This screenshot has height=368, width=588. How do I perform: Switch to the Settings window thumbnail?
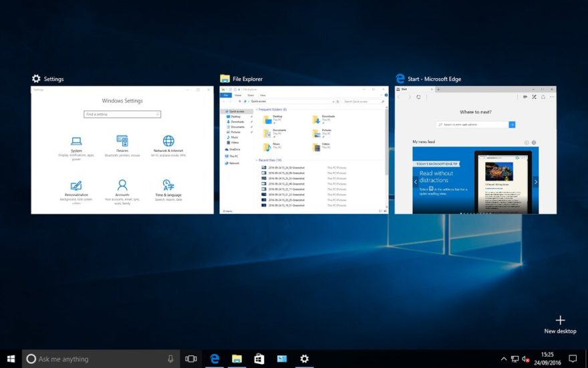pos(122,150)
